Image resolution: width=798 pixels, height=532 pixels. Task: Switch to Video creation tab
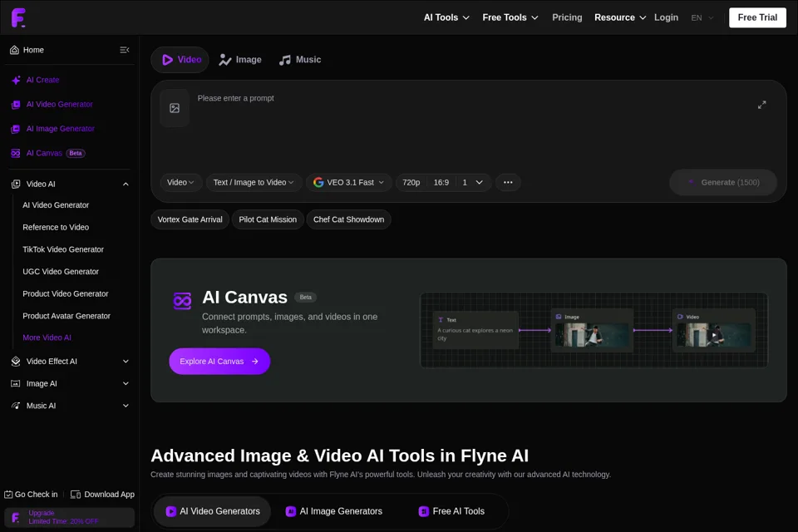click(x=180, y=60)
